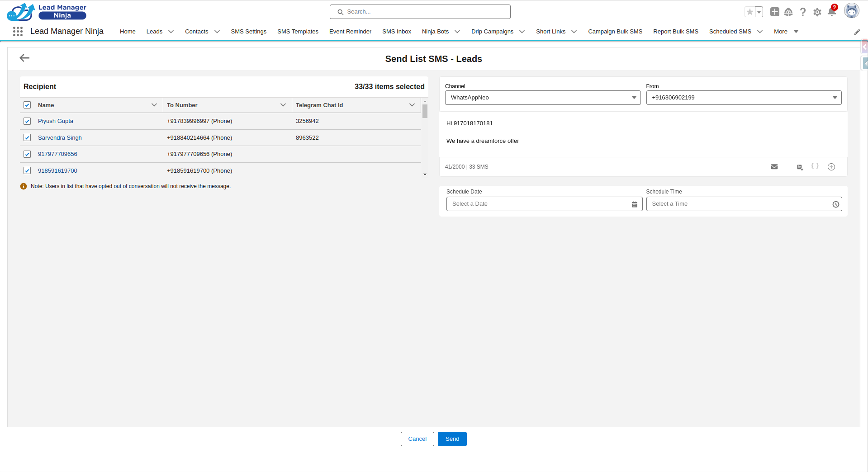Viewport: 868px width, 472px height.
Task: Click the Lead Manager Ninja logo
Action: [x=47, y=12]
